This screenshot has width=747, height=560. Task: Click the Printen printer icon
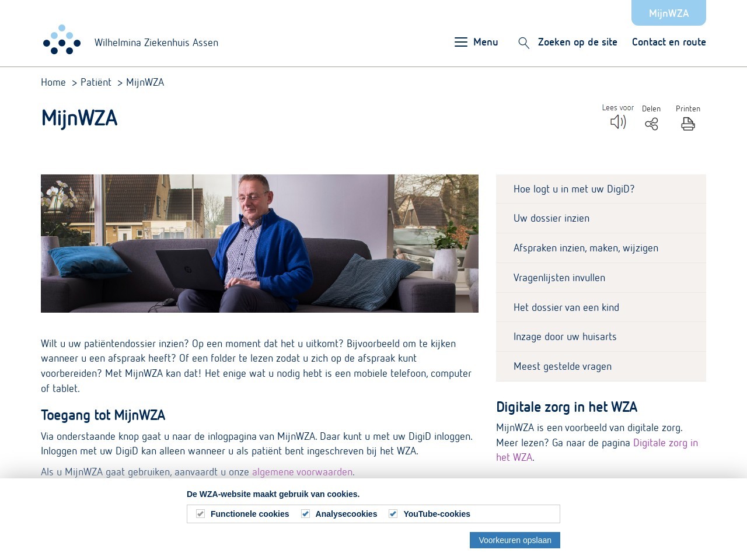tap(688, 124)
